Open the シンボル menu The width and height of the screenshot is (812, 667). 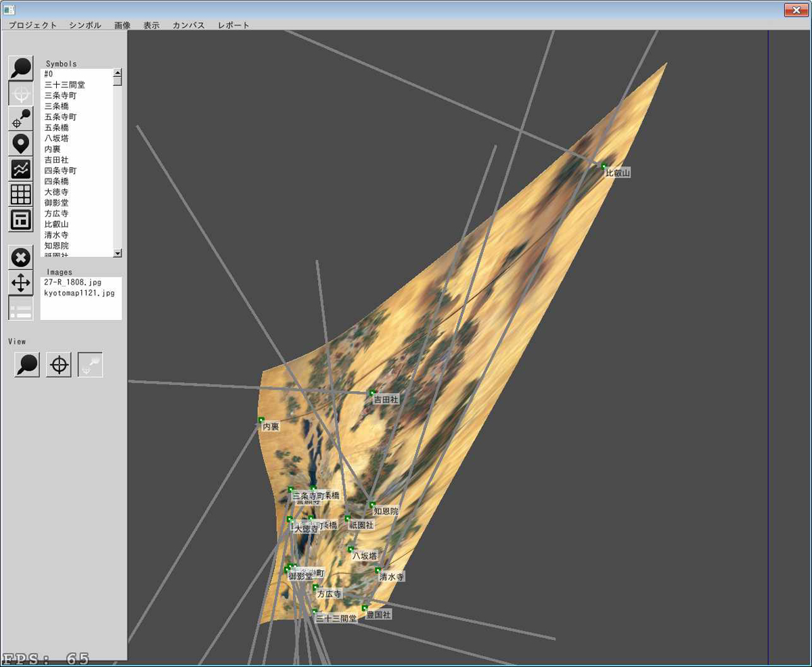pos(85,25)
